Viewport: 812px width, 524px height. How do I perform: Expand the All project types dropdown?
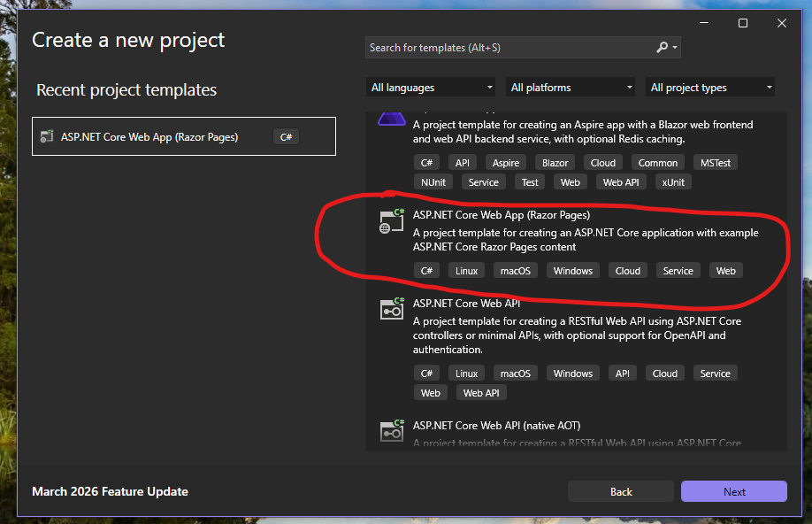tap(711, 88)
